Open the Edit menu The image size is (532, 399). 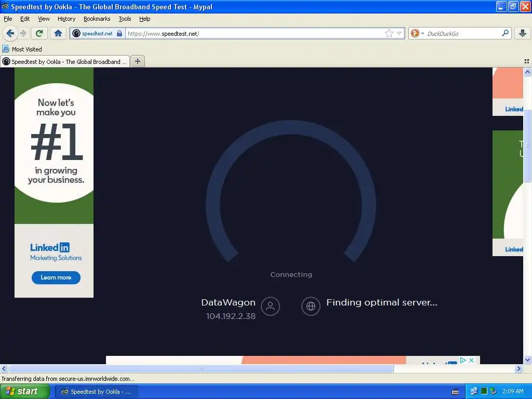coord(25,19)
